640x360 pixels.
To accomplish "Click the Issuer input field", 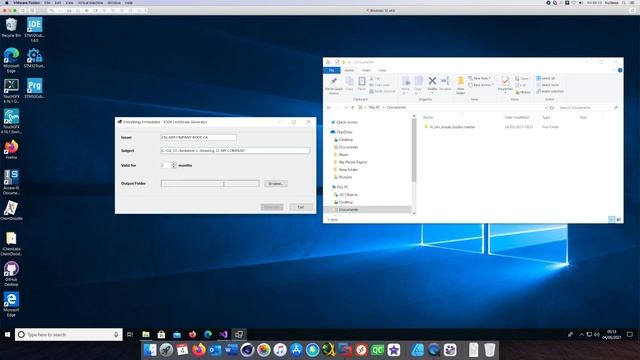I will point(198,138).
